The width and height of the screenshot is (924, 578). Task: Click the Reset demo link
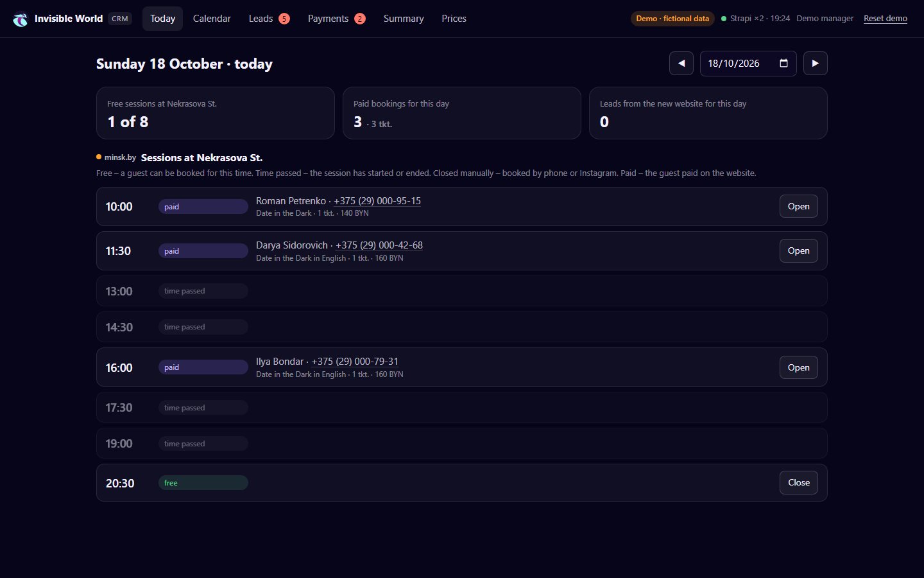click(886, 19)
